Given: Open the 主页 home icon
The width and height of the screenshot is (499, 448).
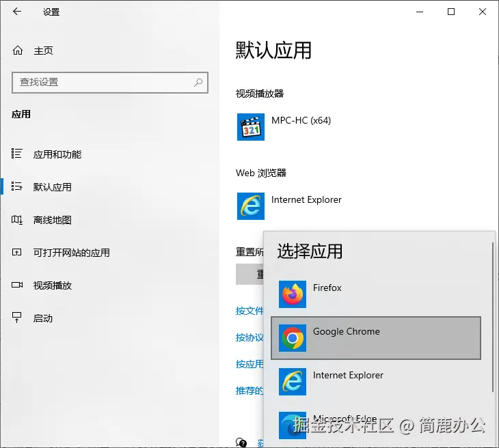Looking at the screenshot, I should tap(18, 51).
